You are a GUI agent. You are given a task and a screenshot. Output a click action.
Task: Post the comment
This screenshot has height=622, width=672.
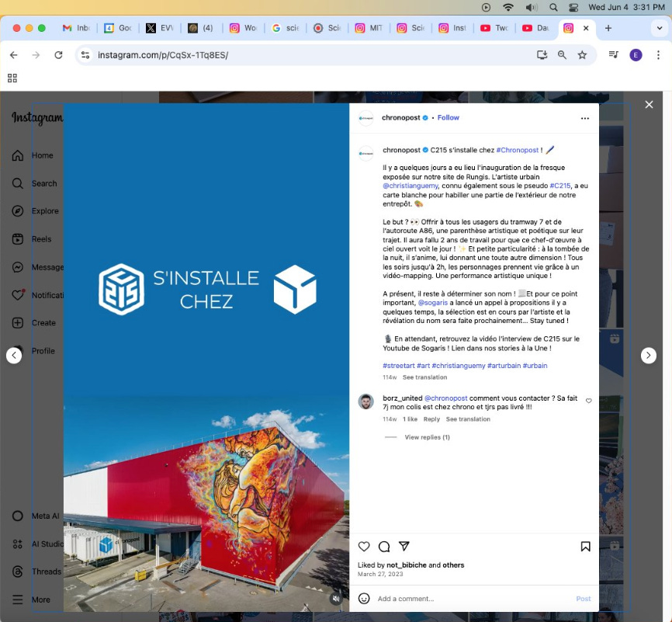pos(584,599)
